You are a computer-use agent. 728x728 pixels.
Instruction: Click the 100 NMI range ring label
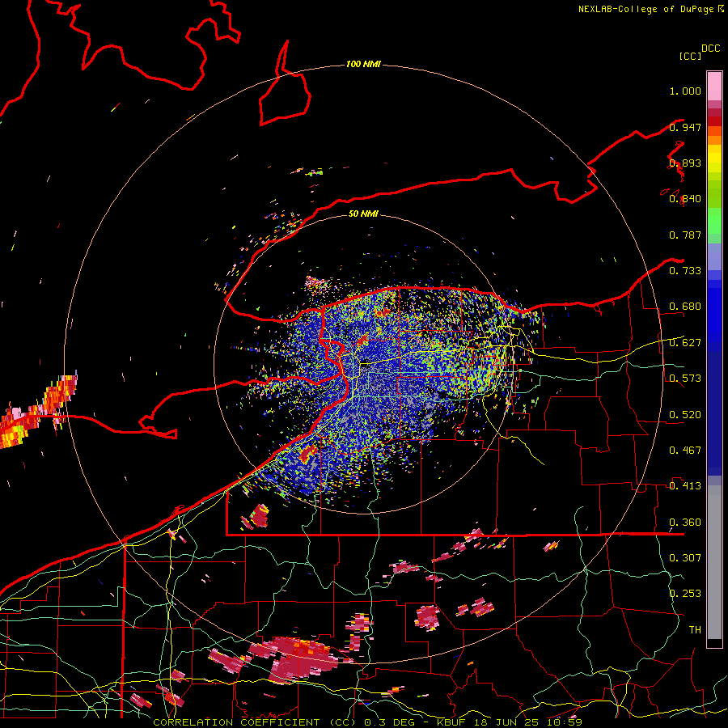coord(363,64)
